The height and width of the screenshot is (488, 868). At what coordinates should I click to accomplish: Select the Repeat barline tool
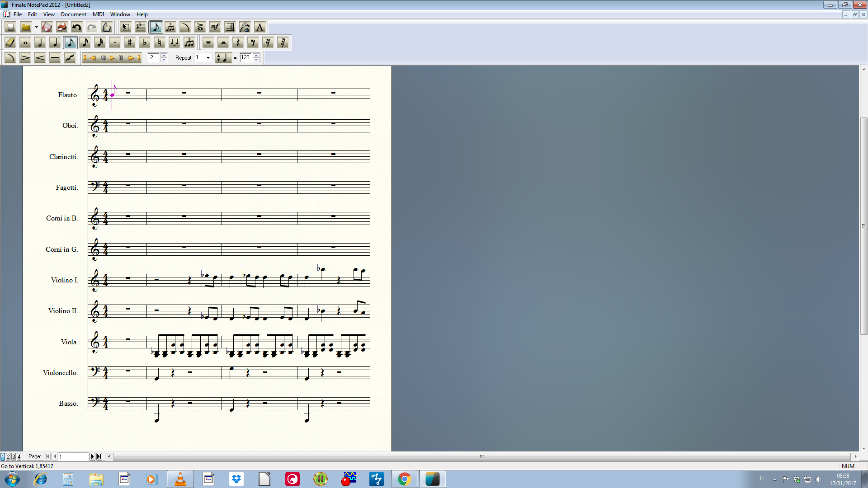point(230,28)
